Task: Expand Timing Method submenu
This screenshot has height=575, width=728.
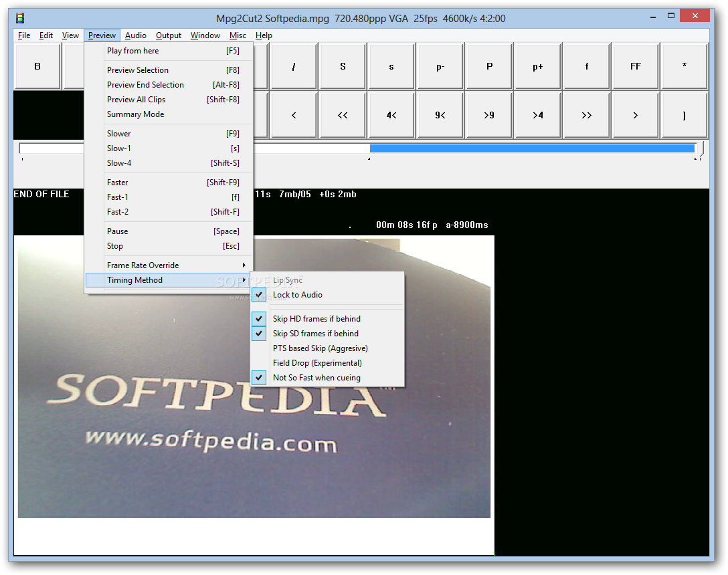Action: click(x=169, y=280)
